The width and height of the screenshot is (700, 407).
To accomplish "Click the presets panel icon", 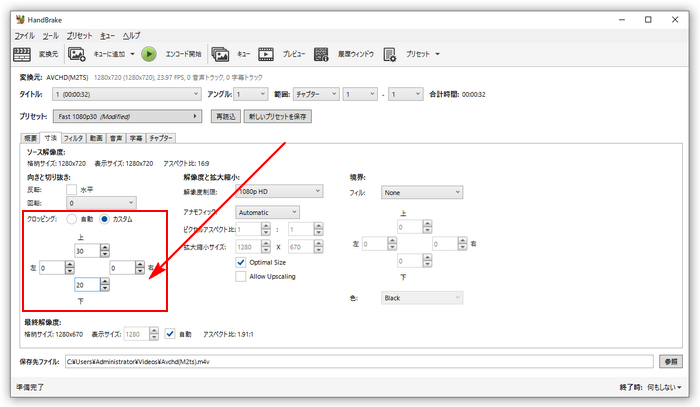I will tap(389, 54).
